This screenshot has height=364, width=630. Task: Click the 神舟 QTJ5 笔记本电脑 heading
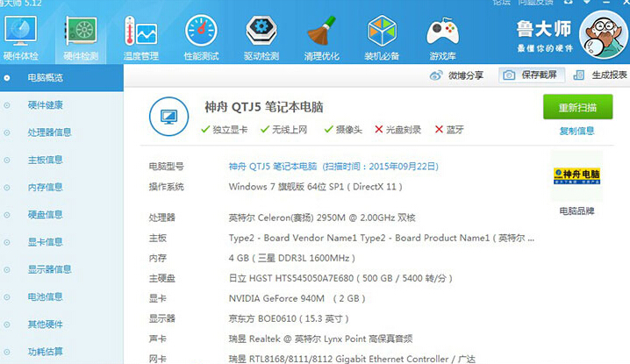(x=264, y=107)
